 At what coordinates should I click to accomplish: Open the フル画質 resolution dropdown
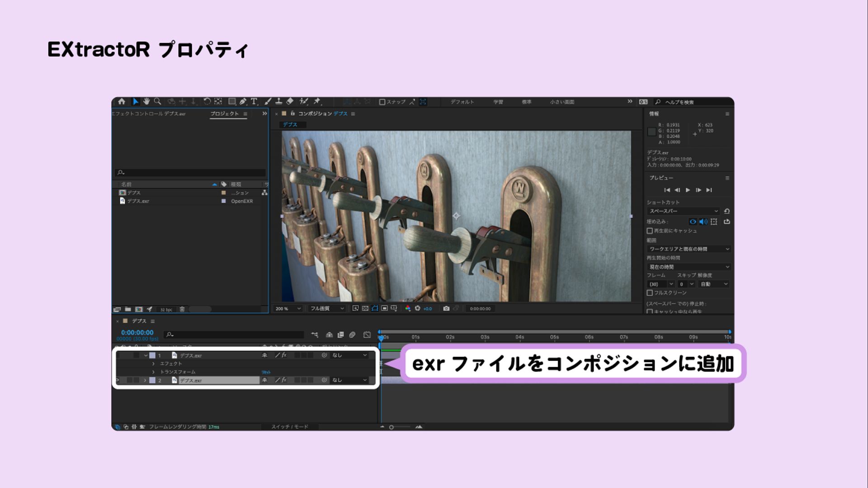326,308
